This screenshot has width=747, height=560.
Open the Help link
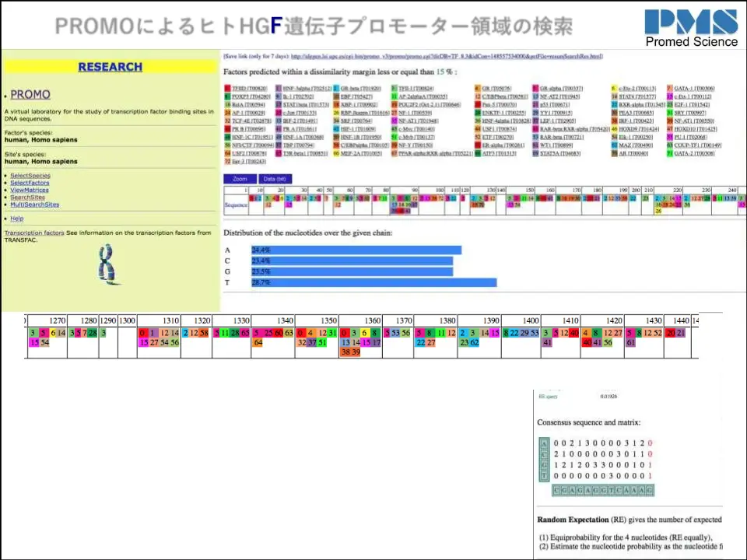click(16, 219)
